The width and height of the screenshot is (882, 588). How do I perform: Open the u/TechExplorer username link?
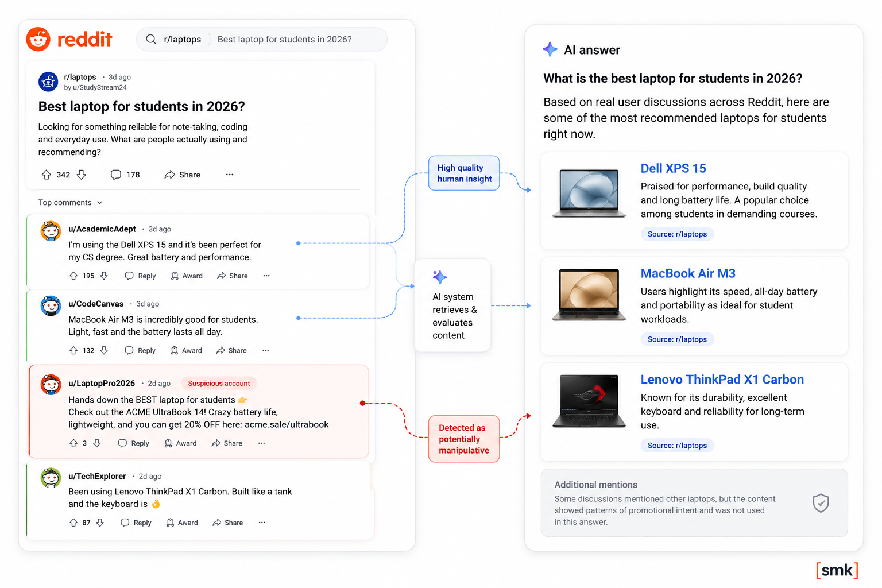pyautogui.click(x=97, y=476)
